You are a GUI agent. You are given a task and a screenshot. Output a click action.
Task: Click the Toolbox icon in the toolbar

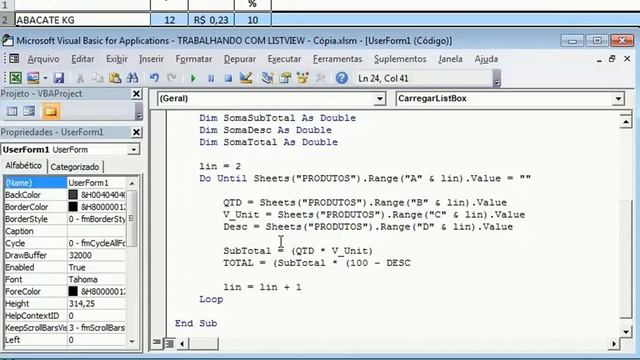pyautogui.click(x=320, y=78)
